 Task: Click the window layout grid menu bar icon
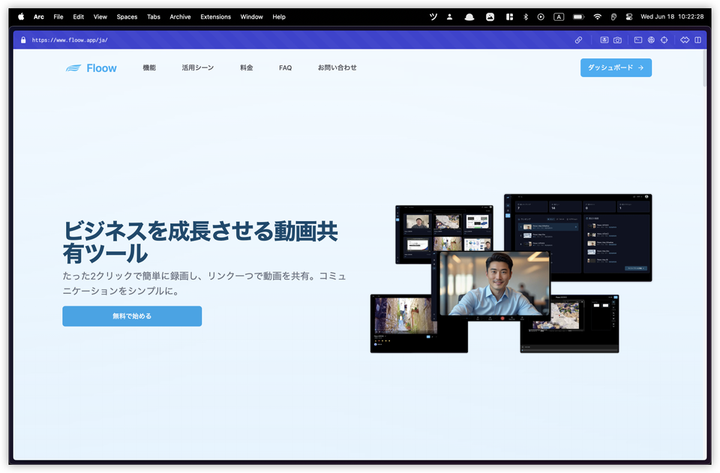[x=509, y=17]
